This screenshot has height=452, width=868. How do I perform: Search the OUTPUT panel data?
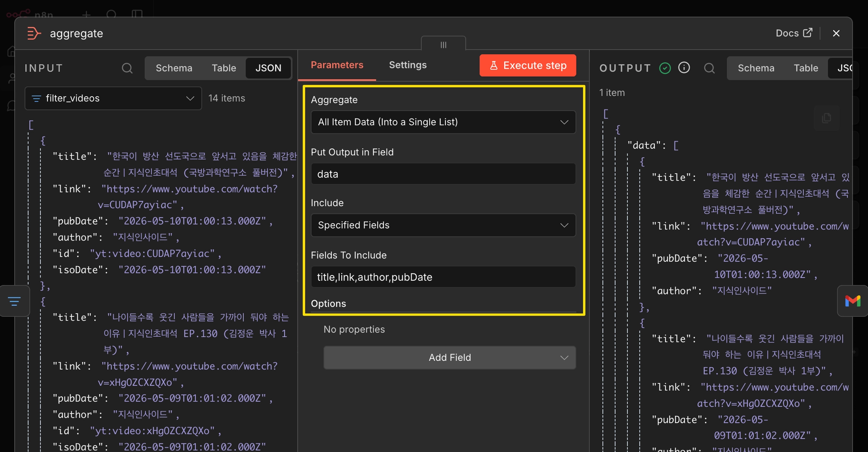tap(709, 68)
